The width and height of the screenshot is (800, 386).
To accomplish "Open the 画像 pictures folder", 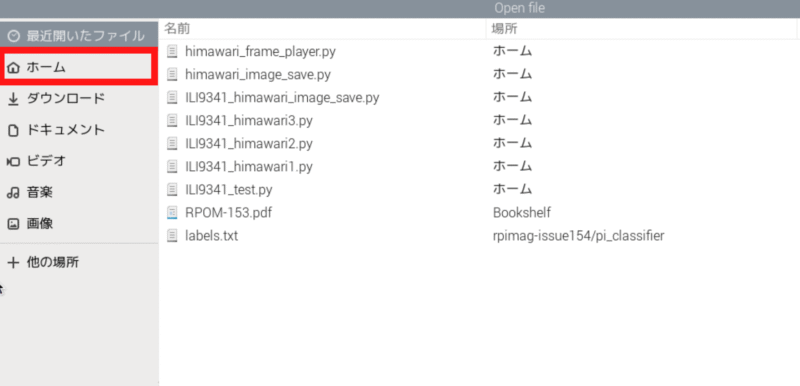I will coord(79,224).
